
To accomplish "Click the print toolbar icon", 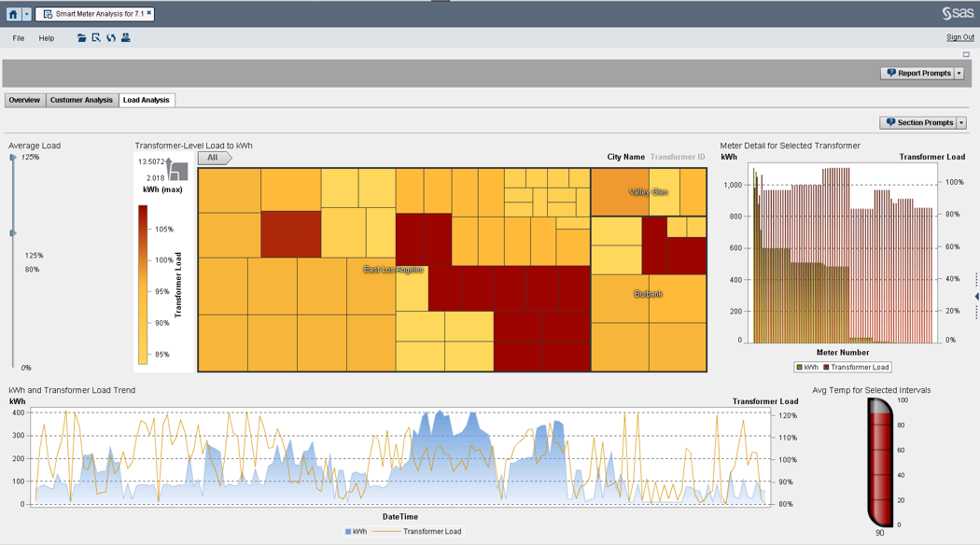I will (126, 38).
